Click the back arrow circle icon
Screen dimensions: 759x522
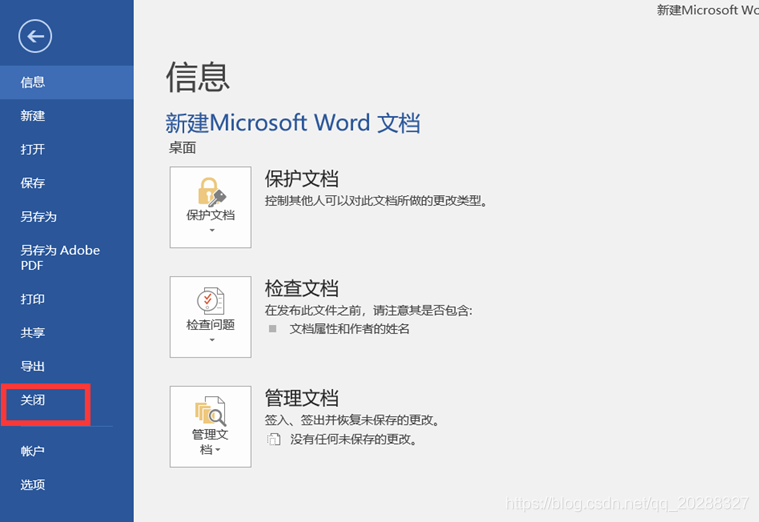[35, 36]
